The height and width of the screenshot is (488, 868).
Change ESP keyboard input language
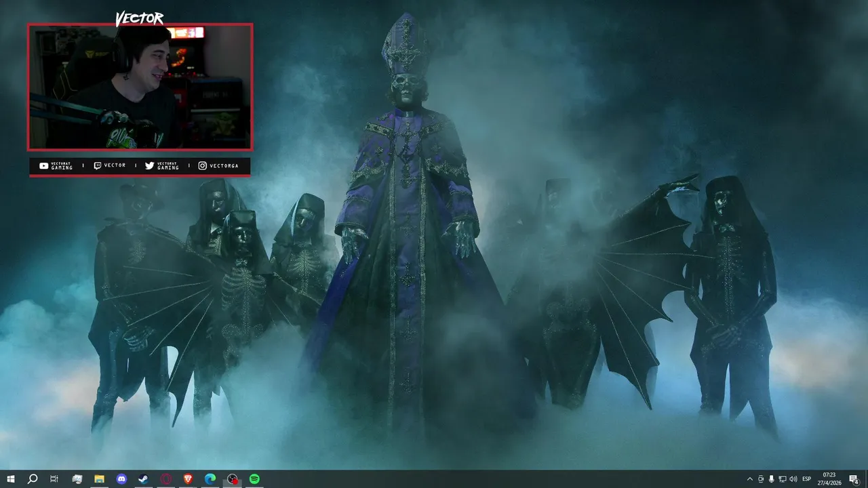tap(807, 479)
